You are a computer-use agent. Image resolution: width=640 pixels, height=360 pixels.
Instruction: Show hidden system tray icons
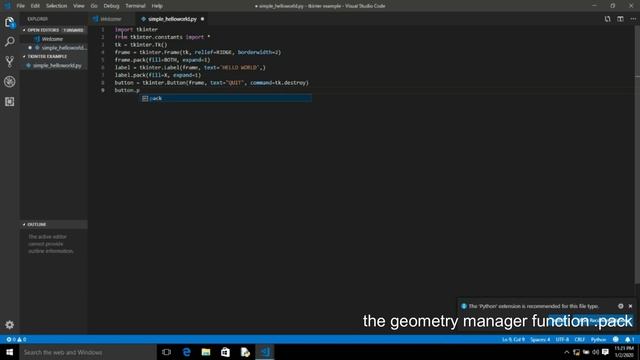click(567, 352)
